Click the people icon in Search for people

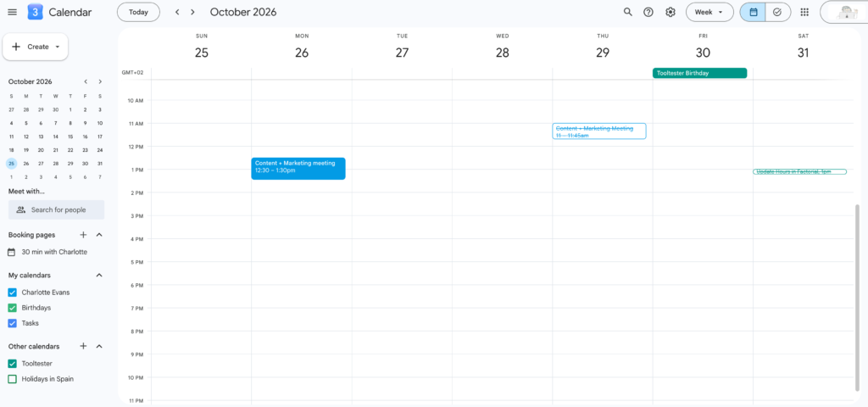click(x=21, y=210)
